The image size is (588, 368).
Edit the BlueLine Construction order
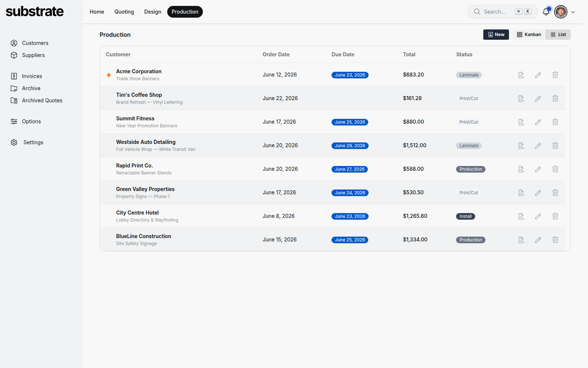[x=538, y=240]
